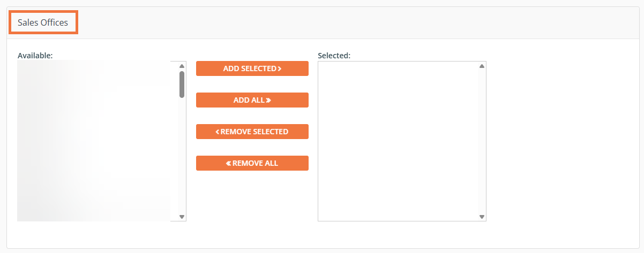The width and height of the screenshot is (644, 253).
Task: Click the double left chevron on Remove All
Action: 228,163
